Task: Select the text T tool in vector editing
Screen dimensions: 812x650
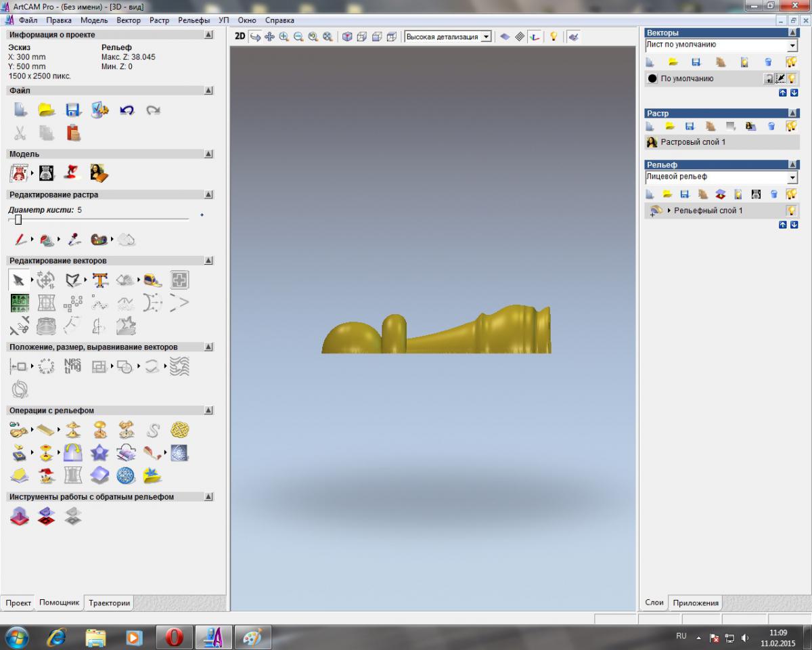Action: [x=100, y=280]
